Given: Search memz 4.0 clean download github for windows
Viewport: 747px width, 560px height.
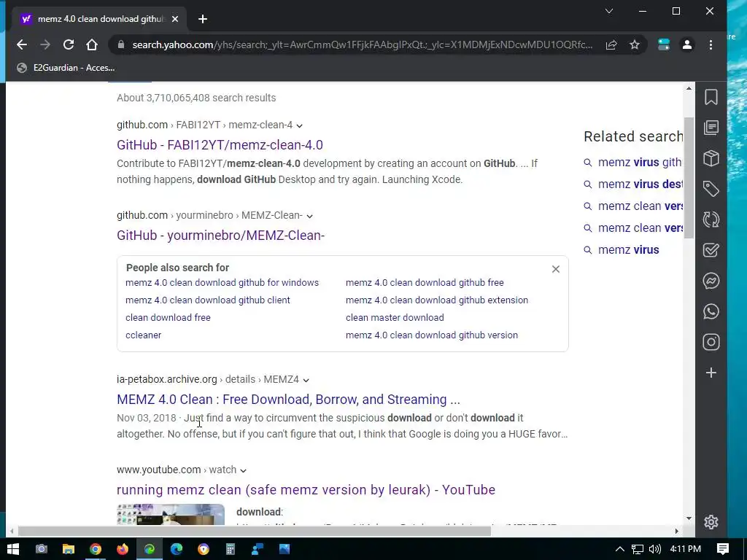Looking at the screenshot, I should [222, 282].
